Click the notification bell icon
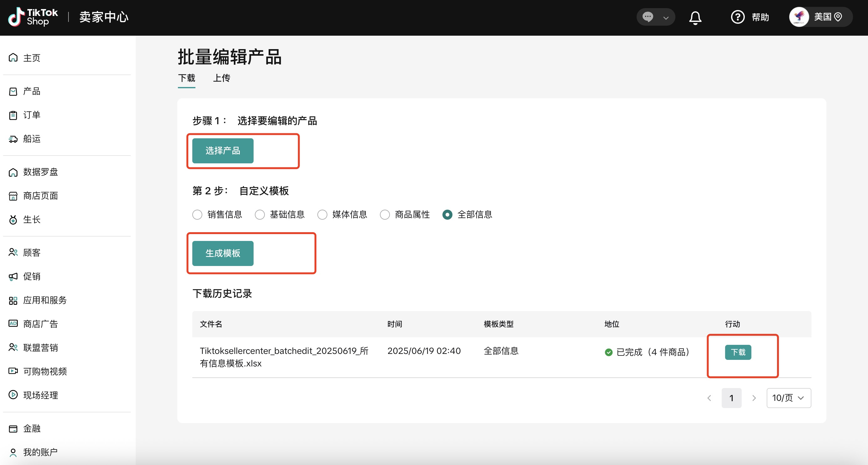The width and height of the screenshot is (868, 465). point(695,17)
